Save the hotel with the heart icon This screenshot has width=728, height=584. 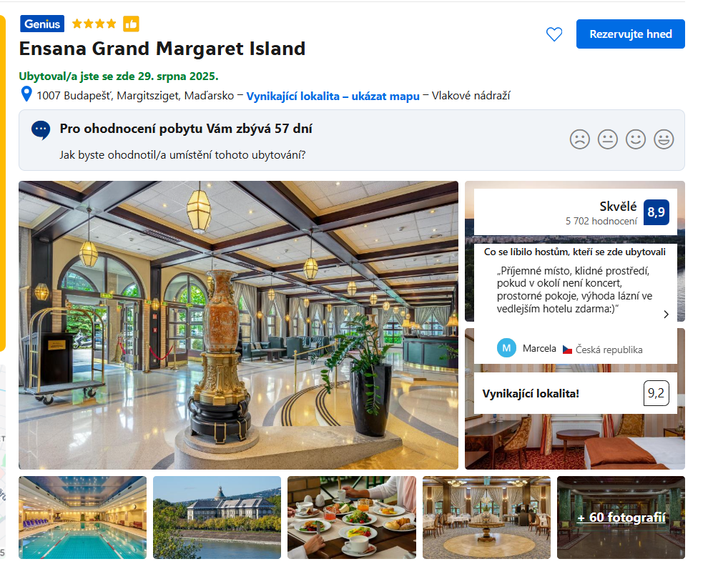[x=554, y=34]
